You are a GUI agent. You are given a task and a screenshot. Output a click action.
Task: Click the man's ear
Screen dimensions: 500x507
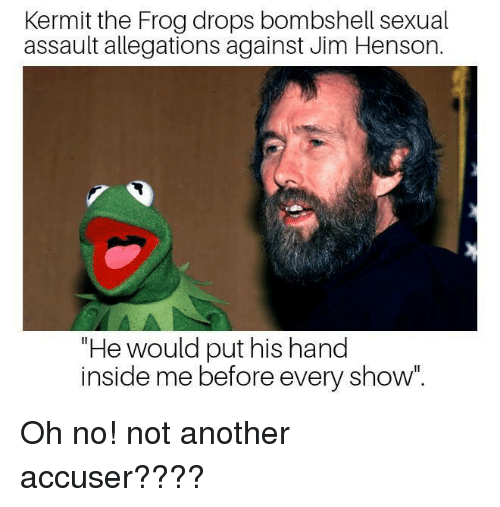click(x=395, y=172)
